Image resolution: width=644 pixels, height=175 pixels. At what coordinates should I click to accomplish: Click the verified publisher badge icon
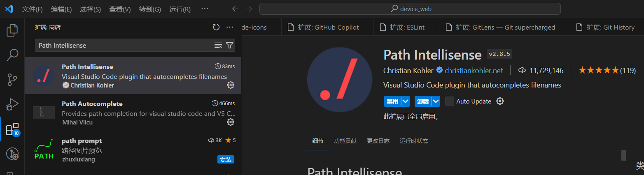[x=439, y=70]
